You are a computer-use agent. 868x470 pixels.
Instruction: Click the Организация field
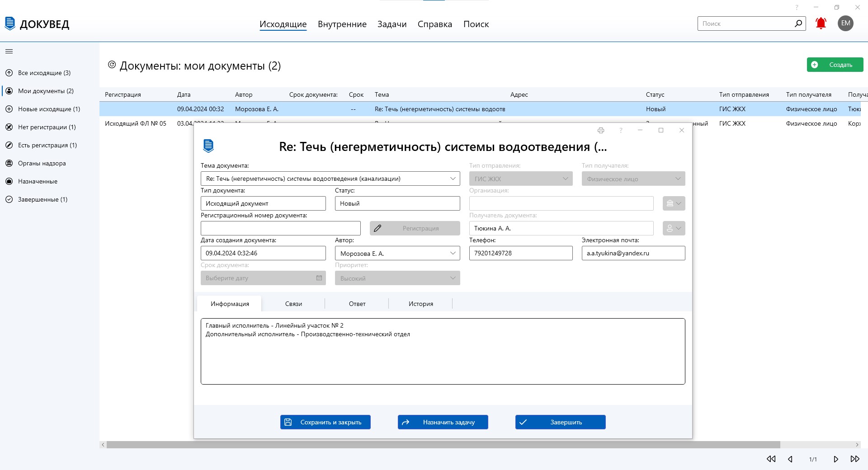coord(561,203)
